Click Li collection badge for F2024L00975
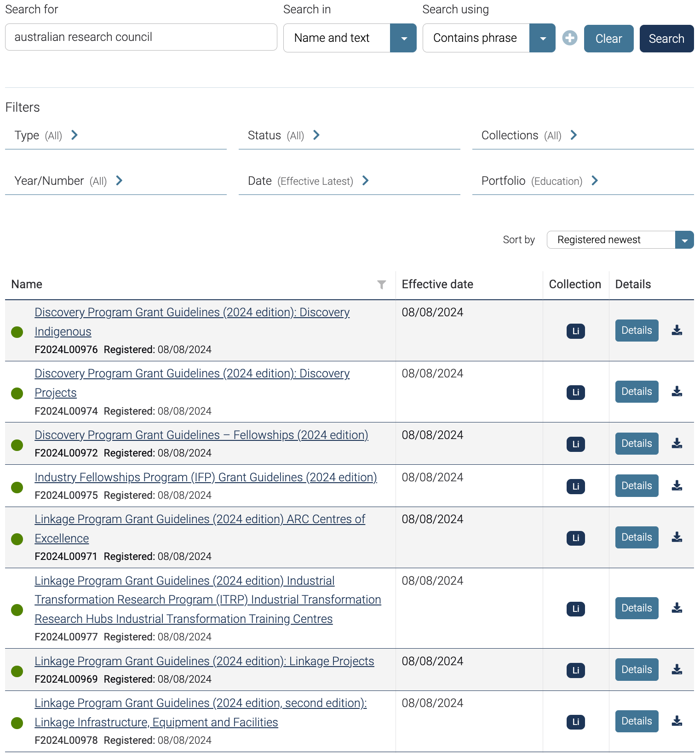This screenshot has height=753, width=700. 575,486
